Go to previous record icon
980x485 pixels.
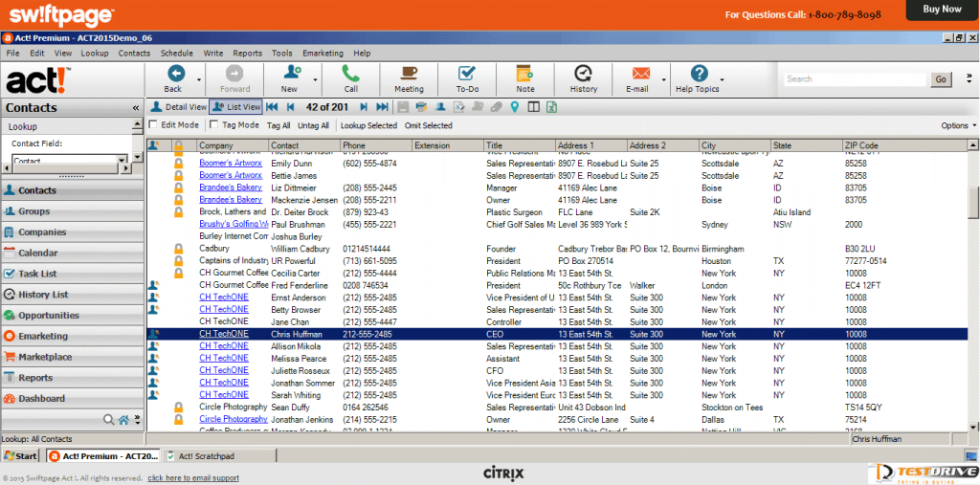click(291, 107)
